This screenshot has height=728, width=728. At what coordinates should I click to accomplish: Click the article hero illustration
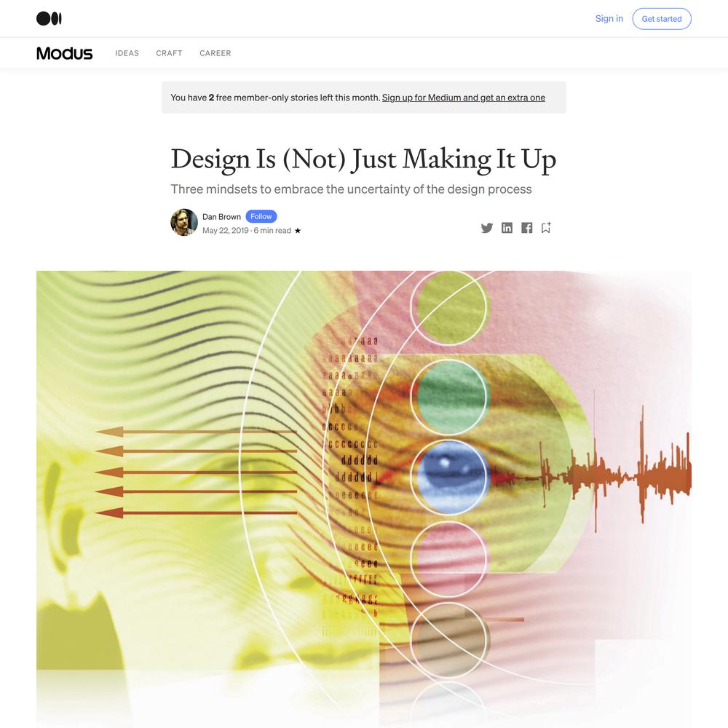point(364,499)
